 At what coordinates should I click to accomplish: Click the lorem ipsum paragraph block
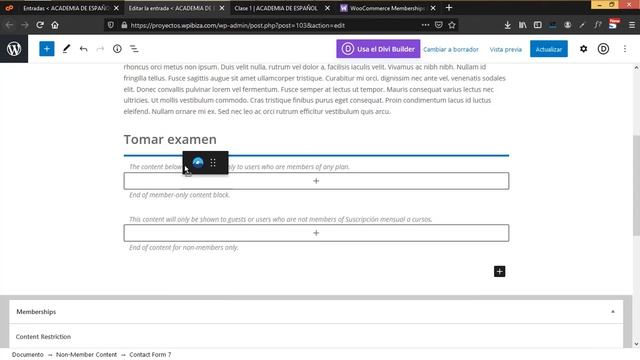(x=315, y=89)
